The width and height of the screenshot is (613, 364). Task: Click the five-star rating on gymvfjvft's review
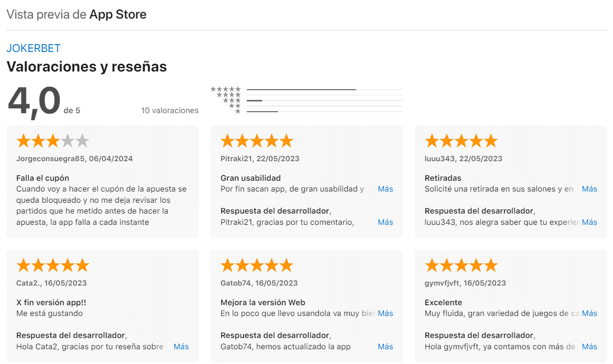(x=461, y=266)
